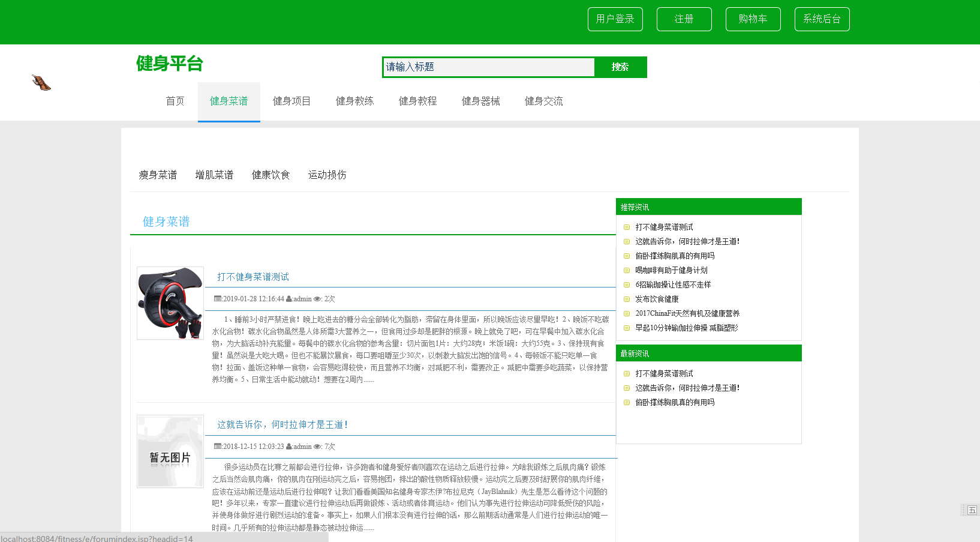Click the 最新资讯 panel header
The width and height of the screenshot is (980, 542).
coord(709,353)
